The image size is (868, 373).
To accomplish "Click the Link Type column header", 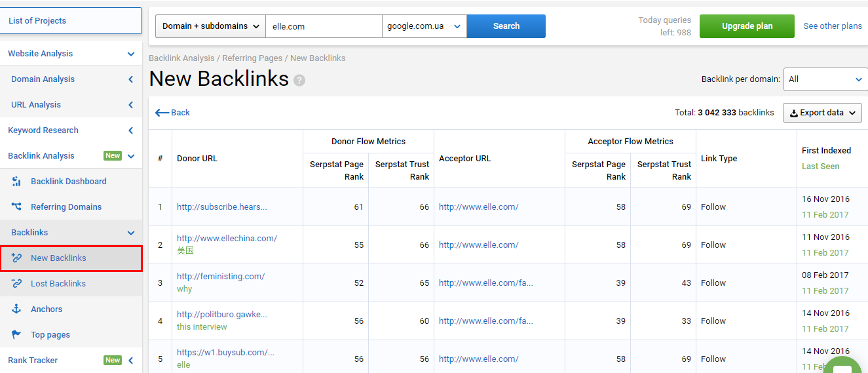I will [x=719, y=159].
